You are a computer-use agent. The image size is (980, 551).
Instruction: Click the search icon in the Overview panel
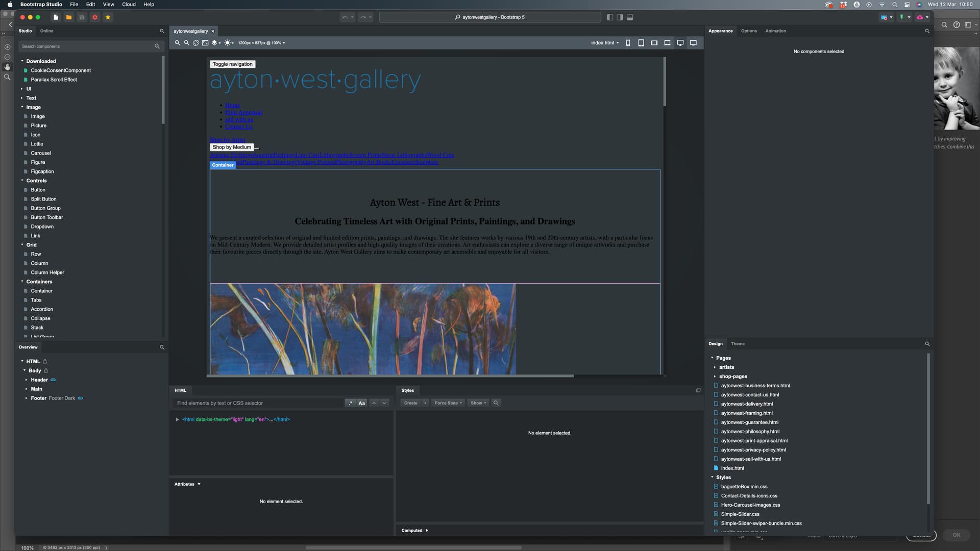(x=162, y=347)
